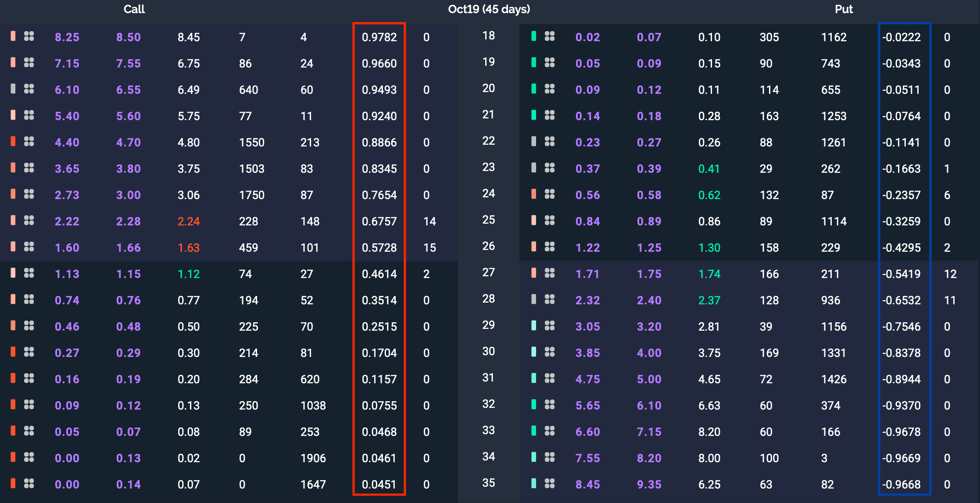Image resolution: width=980 pixels, height=503 pixels.
Task: Select the Call column header
Action: [134, 9]
